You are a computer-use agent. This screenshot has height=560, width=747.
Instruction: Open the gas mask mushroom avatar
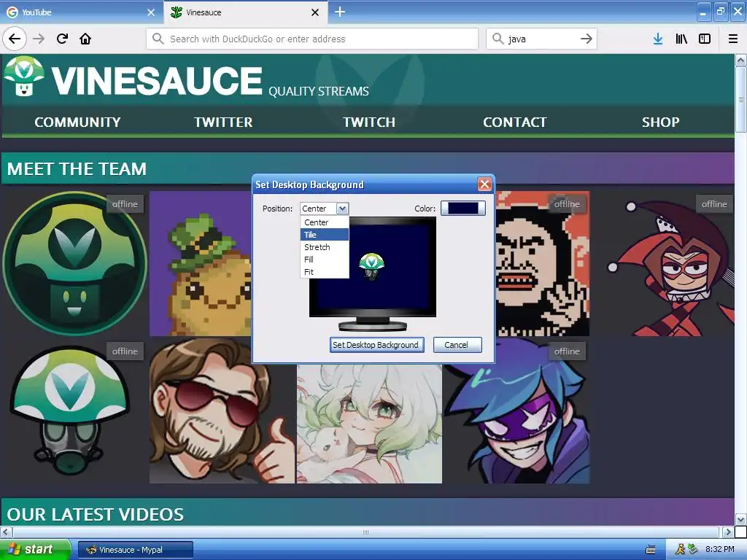(x=71, y=411)
